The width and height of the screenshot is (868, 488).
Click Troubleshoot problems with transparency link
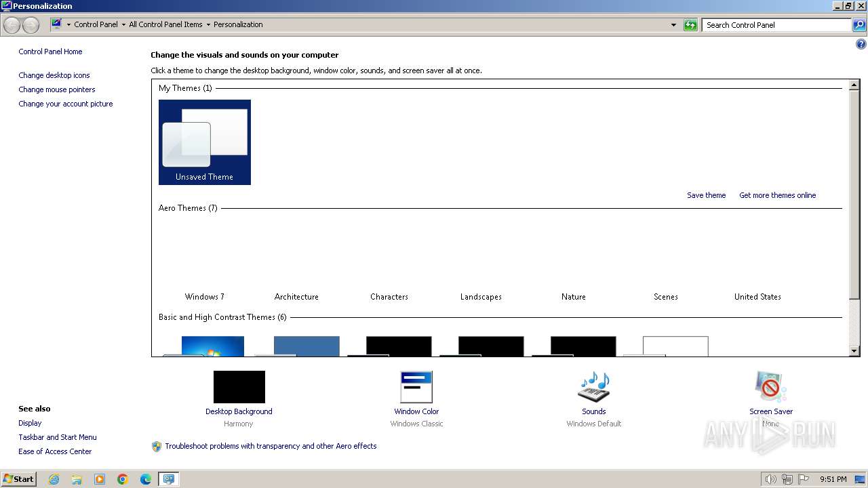271,446
